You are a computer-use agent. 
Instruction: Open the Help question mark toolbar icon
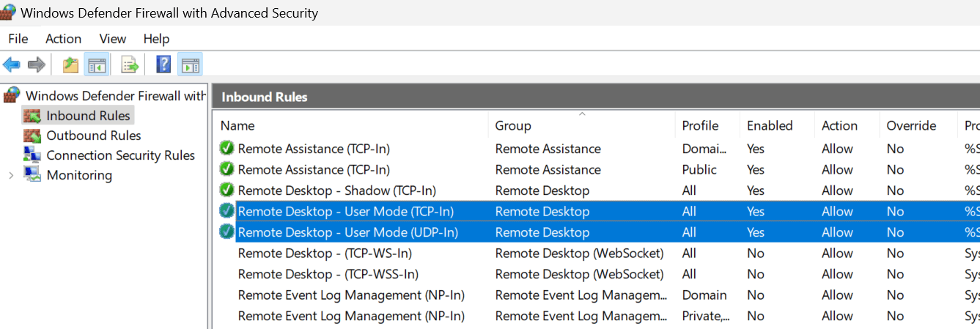pos(164,65)
